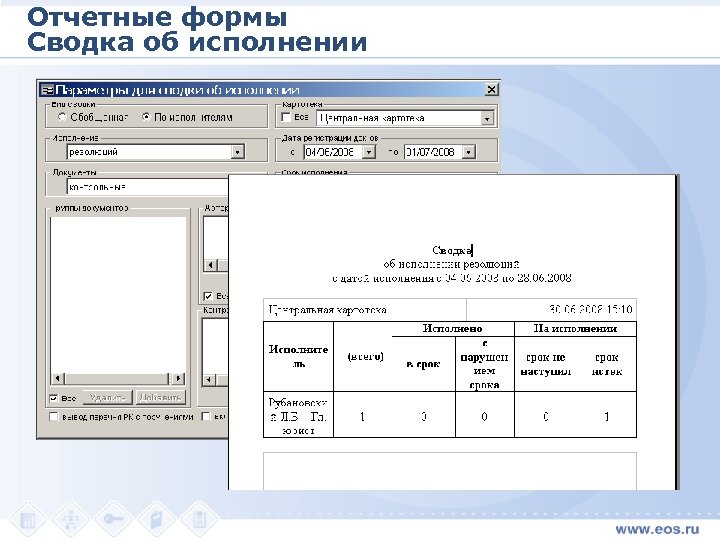Image resolution: width=720 pixels, height=540 pixels.
Task: Click the start date field 04/06/2008
Action: tap(333, 152)
